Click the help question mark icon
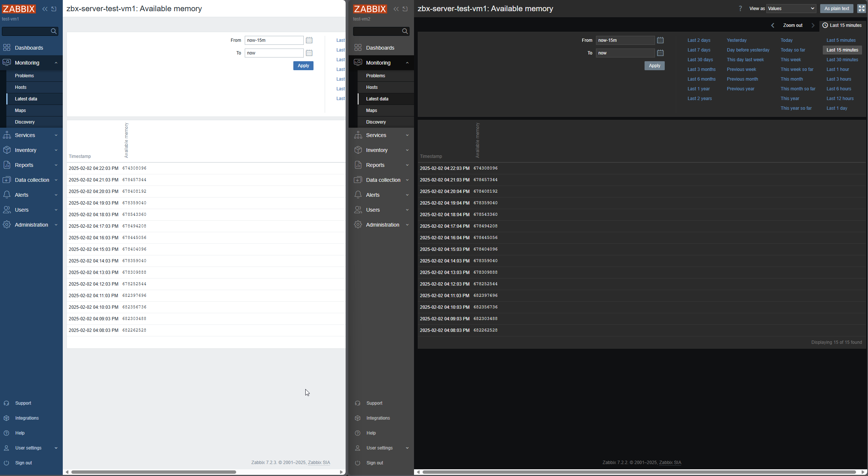Screen dimensions: 868x476 pos(740,9)
